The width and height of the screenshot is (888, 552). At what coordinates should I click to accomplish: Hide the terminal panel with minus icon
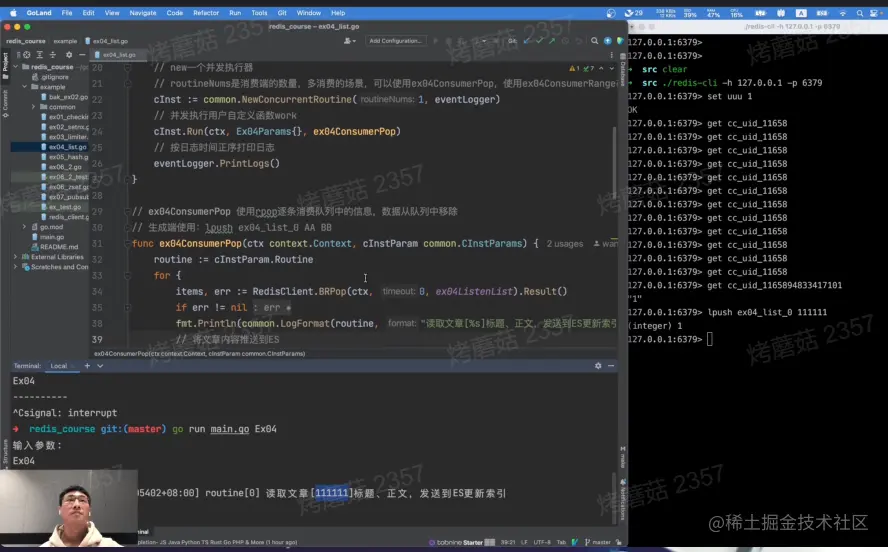(x=611, y=366)
